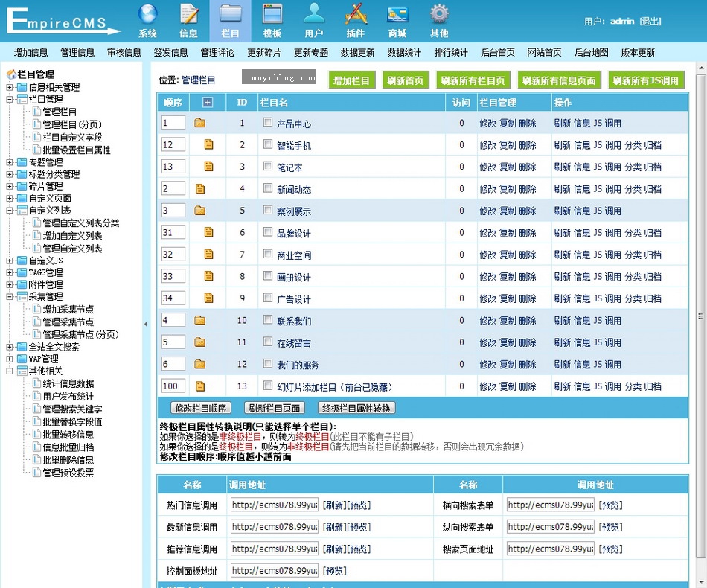Screen dimensions: 707x588
Task: Open the 审核信息 menu item
Action: pyautogui.click(x=124, y=52)
